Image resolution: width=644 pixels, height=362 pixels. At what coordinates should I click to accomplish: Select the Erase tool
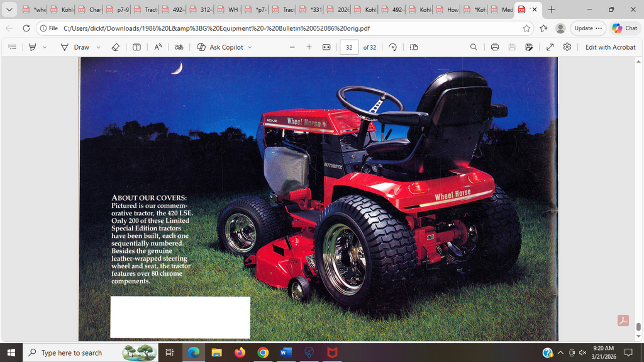pos(115,47)
